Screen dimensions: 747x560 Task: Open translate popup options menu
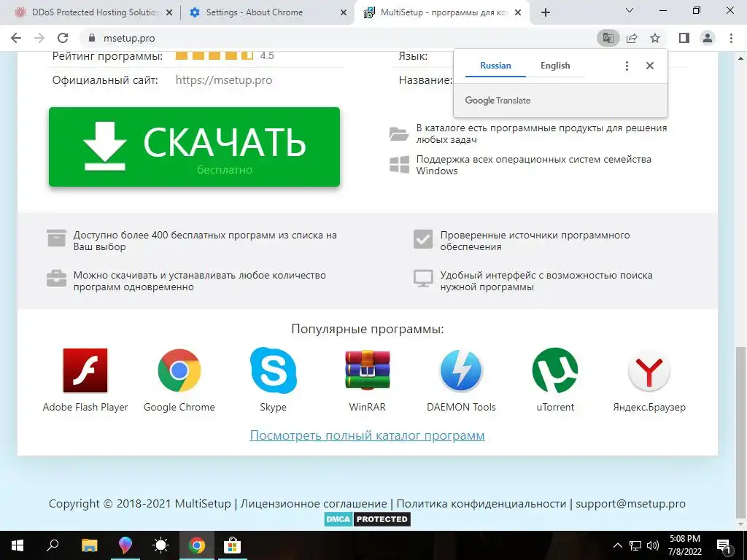coord(627,66)
